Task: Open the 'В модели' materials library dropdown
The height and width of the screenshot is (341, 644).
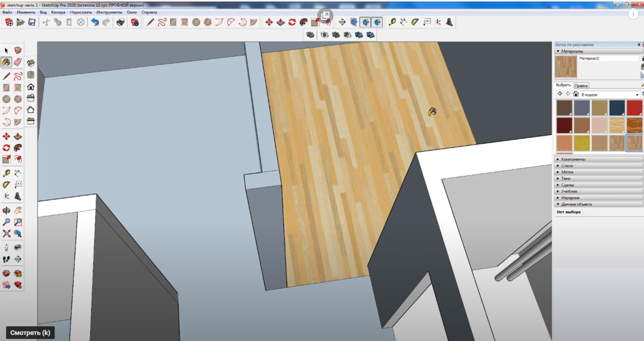Action: [x=611, y=94]
